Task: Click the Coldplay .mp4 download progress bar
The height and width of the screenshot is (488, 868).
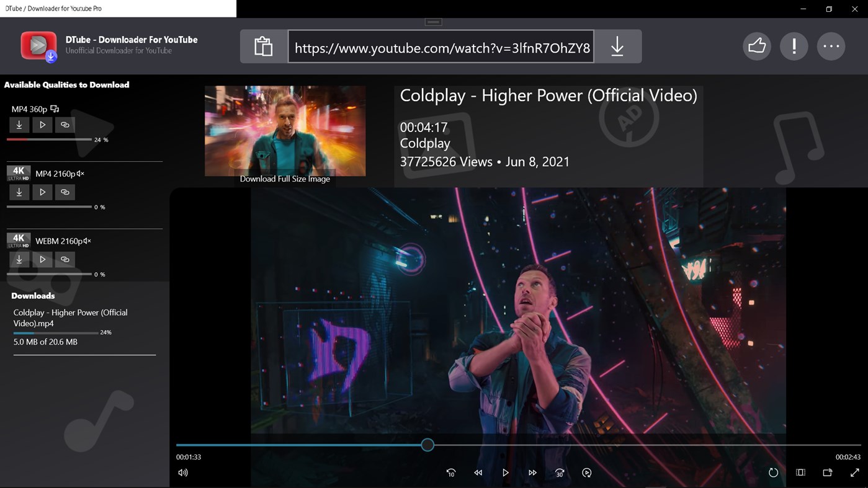Action: click(56, 333)
